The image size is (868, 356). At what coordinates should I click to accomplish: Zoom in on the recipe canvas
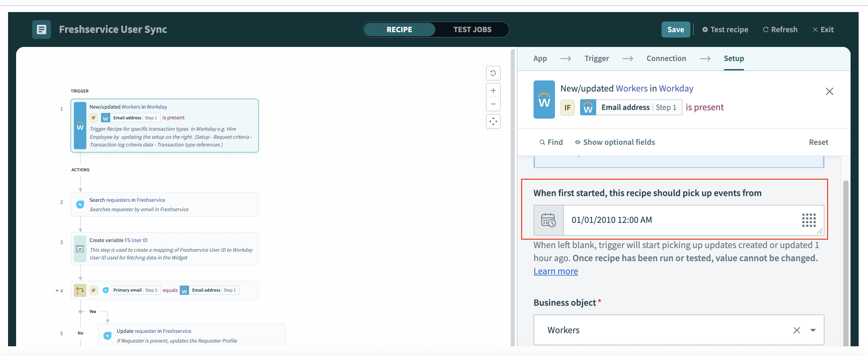[493, 91]
